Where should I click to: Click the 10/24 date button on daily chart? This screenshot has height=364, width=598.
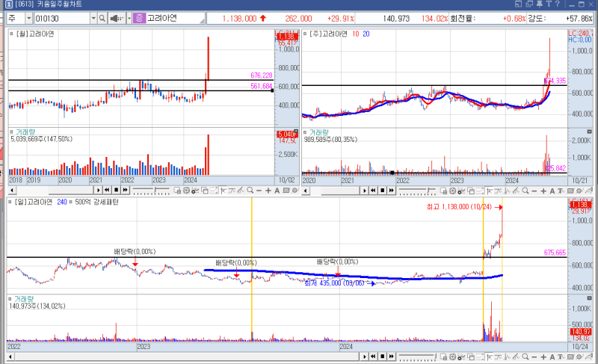tap(580, 347)
